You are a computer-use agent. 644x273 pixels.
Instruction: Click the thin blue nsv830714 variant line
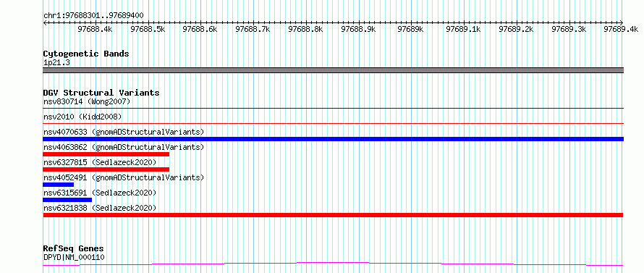click(333, 108)
